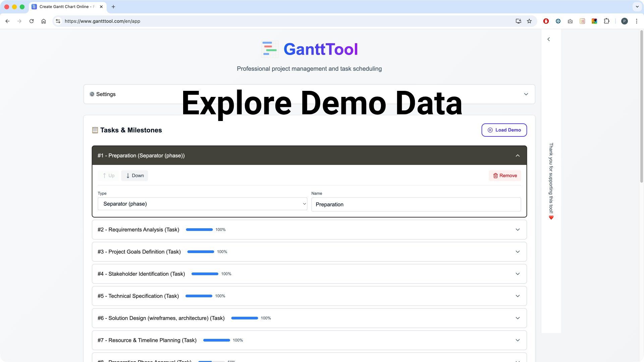Open the Type dropdown showing Separator (phase)
The height and width of the screenshot is (362, 644).
click(x=202, y=204)
